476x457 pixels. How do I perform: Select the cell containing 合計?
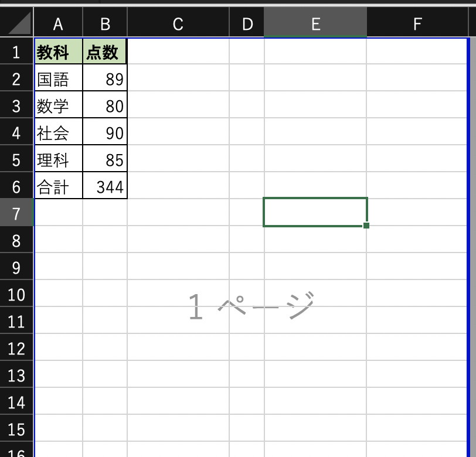pos(58,186)
